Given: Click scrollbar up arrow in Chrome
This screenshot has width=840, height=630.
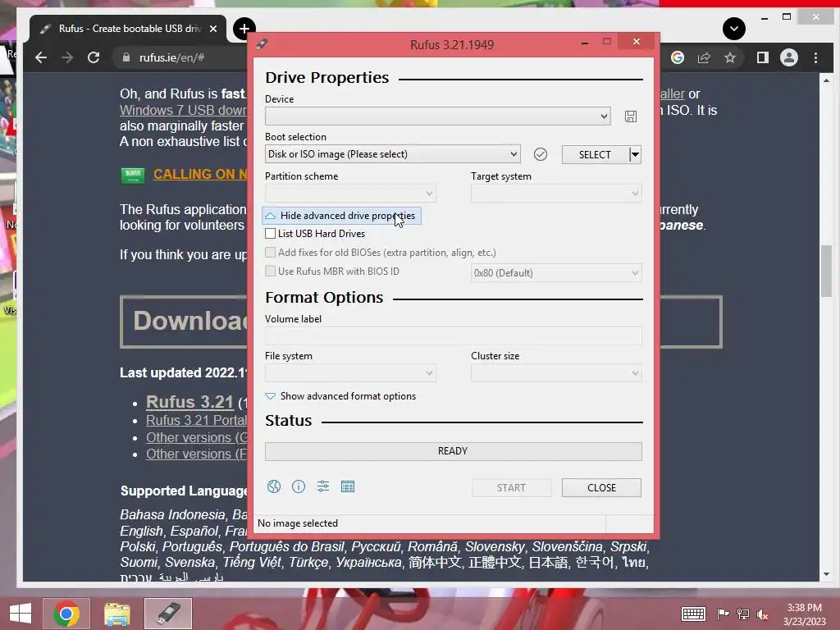Looking at the screenshot, I should [826, 80].
